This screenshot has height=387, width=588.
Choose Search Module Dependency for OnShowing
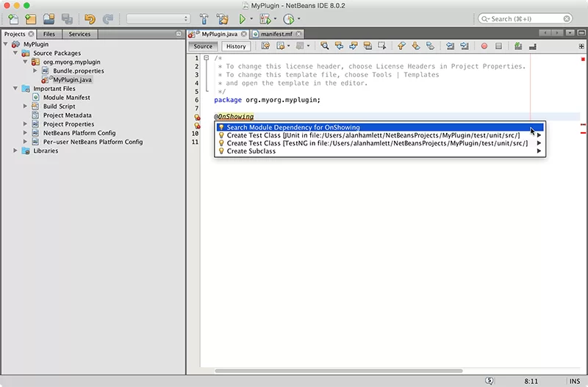pyautogui.click(x=380, y=127)
